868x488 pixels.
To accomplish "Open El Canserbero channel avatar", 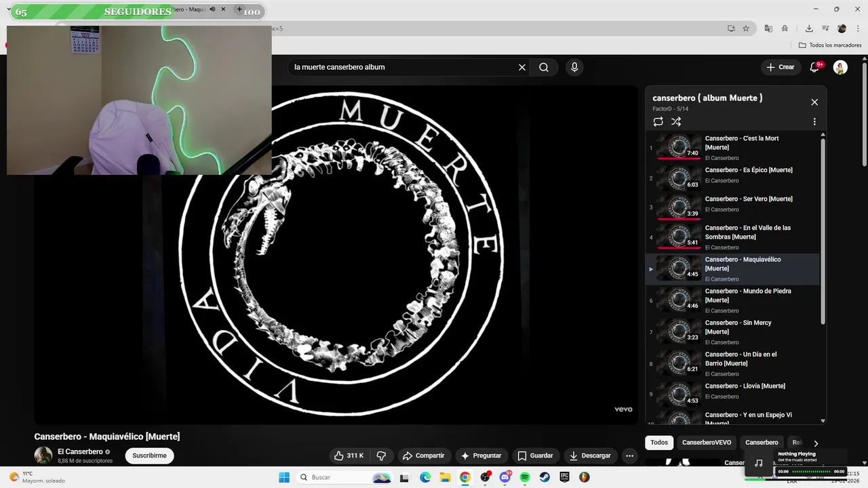I will pos(43,455).
